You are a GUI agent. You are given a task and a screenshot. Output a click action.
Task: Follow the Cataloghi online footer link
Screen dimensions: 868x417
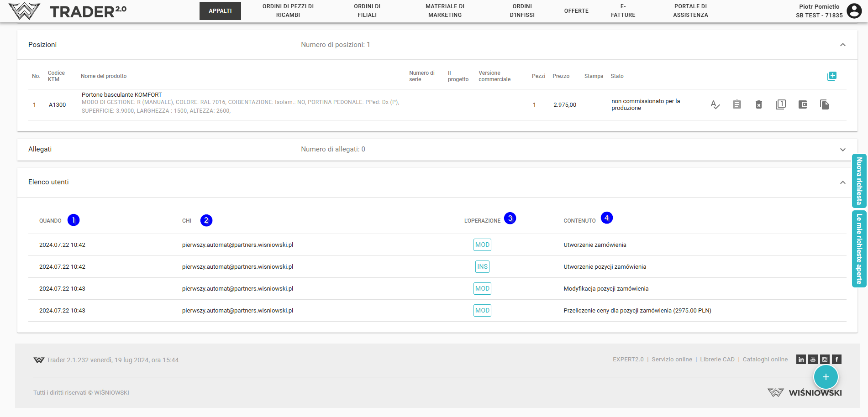(765, 360)
